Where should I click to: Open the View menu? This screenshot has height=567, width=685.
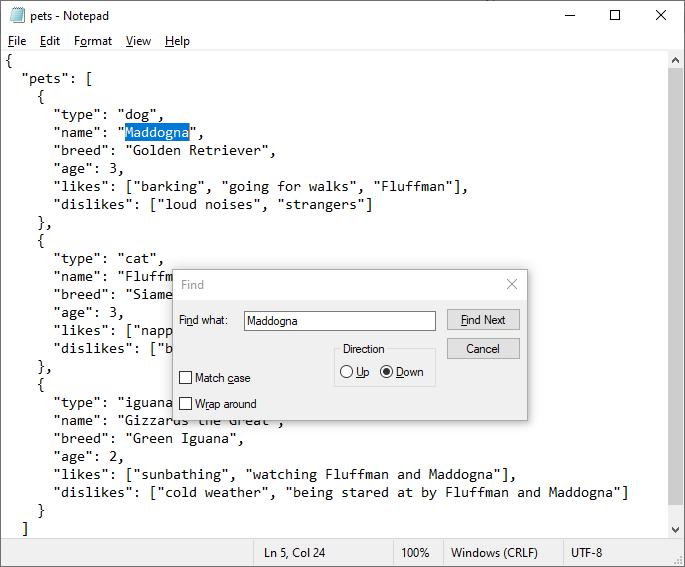pyautogui.click(x=138, y=41)
